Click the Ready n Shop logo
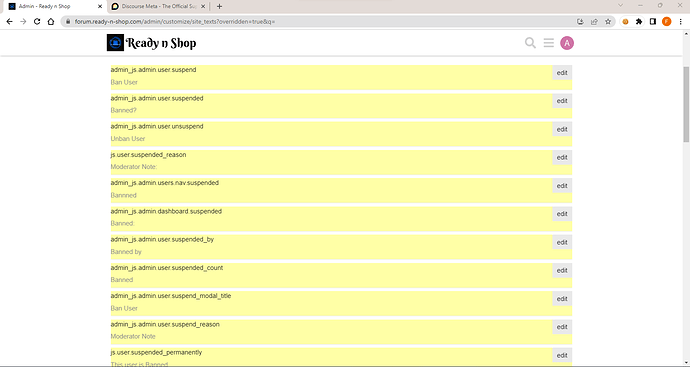This screenshot has width=690, height=367. [x=151, y=43]
